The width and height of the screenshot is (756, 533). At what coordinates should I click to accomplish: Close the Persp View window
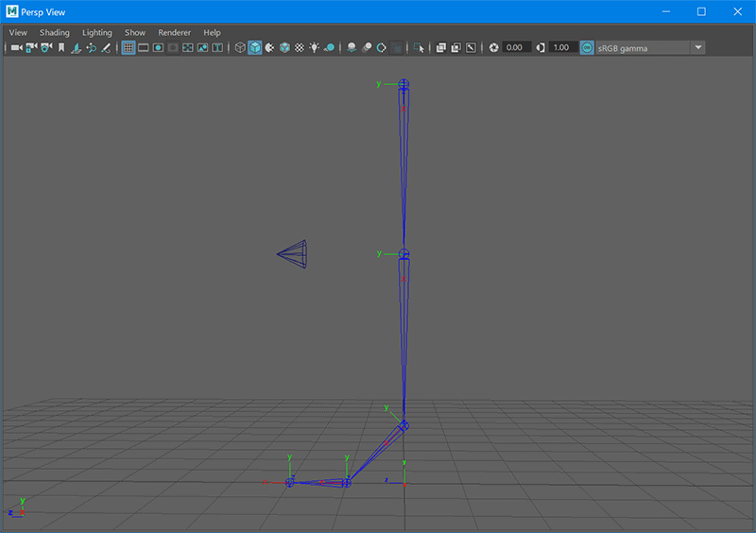tap(737, 11)
